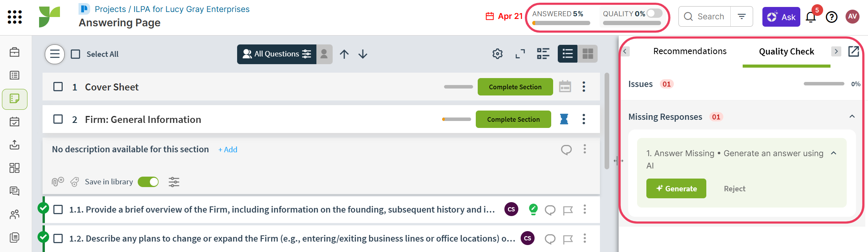Open Firm: General Information three-dot menu
The image size is (868, 252).
click(584, 119)
